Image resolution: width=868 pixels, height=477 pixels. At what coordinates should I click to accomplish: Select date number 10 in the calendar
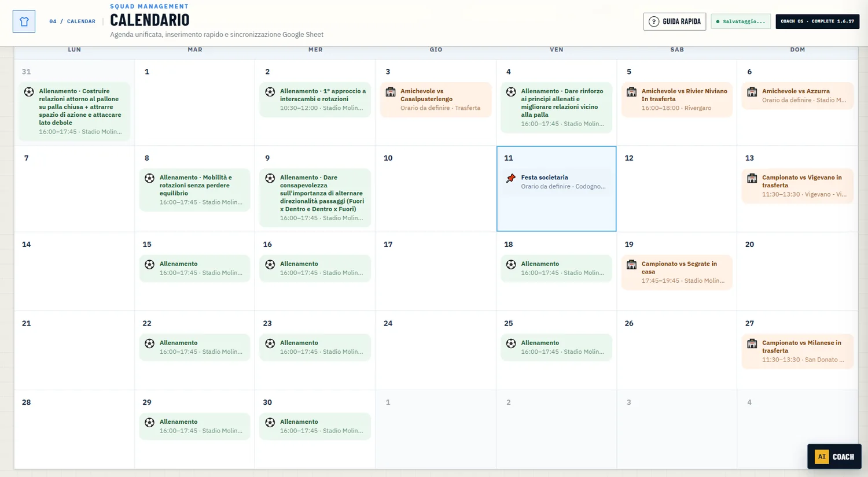388,158
